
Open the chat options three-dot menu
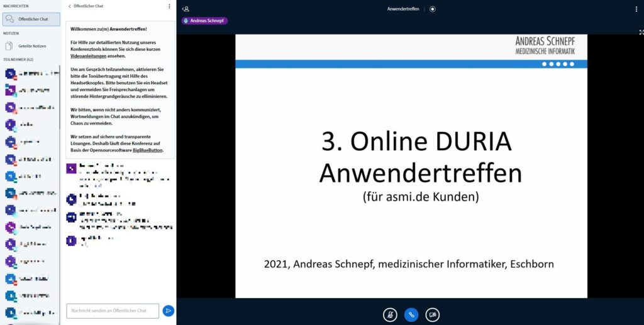point(169,6)
